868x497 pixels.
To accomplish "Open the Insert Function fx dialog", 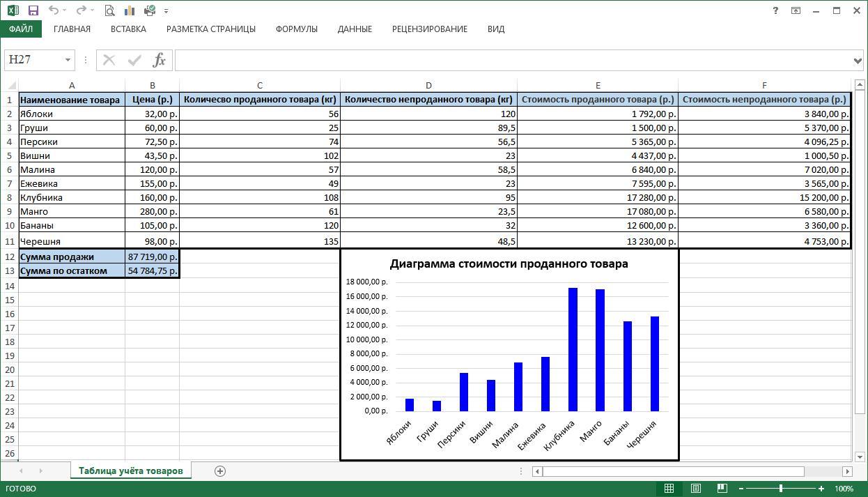I will click(x=159, y=60).
